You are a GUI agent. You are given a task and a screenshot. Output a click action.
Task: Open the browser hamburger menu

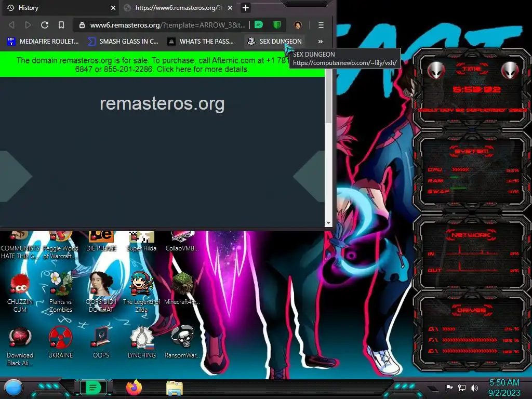[321, 25]
